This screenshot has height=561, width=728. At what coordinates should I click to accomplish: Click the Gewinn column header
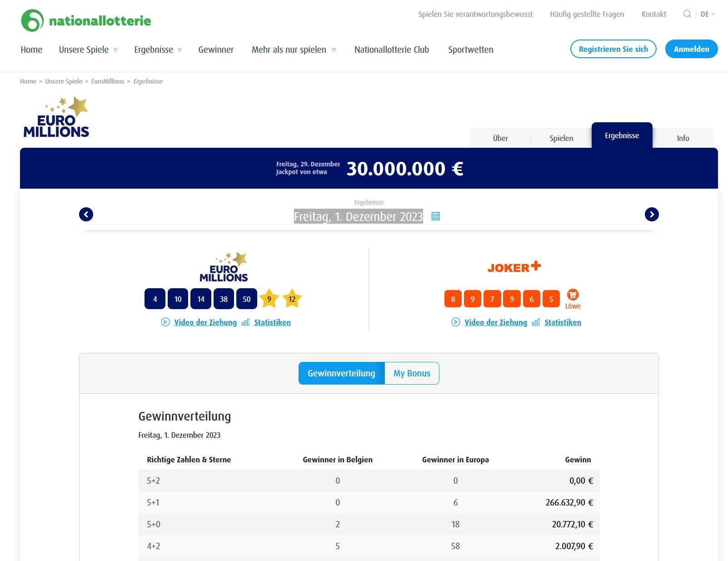click(578, 460)
